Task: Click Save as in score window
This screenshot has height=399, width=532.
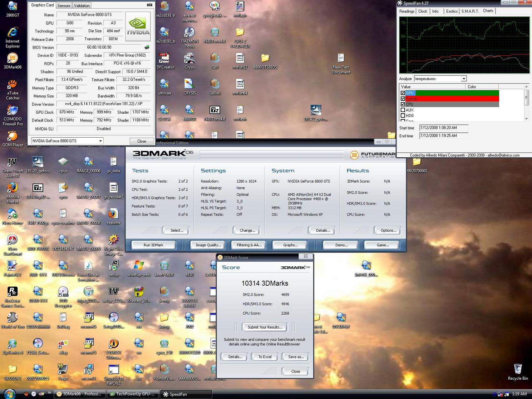Action: (x=296, y=357)
